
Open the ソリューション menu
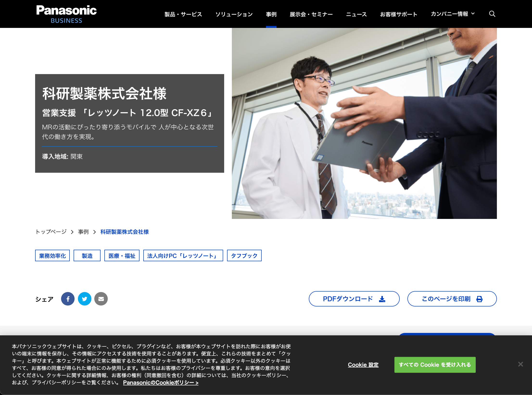(234, 14)
